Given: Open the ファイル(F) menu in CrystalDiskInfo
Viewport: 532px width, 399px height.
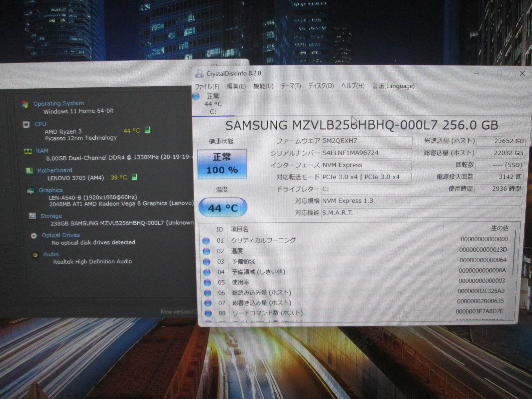Looking at the screenshot, I should 207,86.
